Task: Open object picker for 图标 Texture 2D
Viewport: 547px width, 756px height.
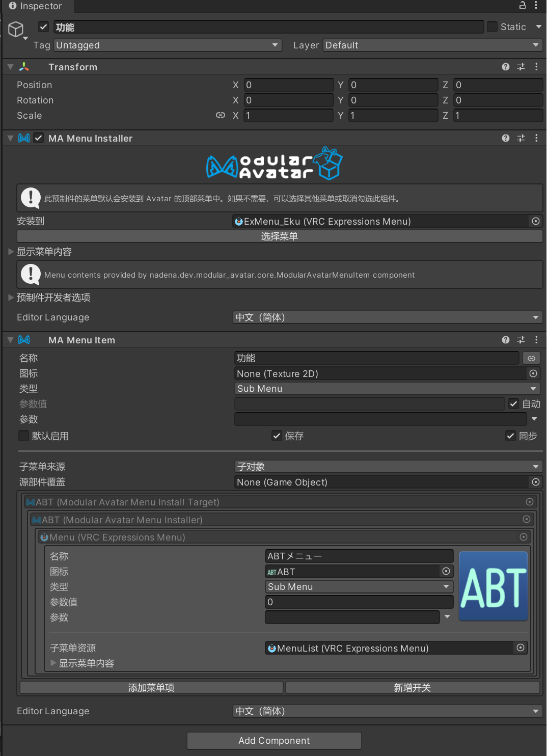Action: (x=533, y=373)
